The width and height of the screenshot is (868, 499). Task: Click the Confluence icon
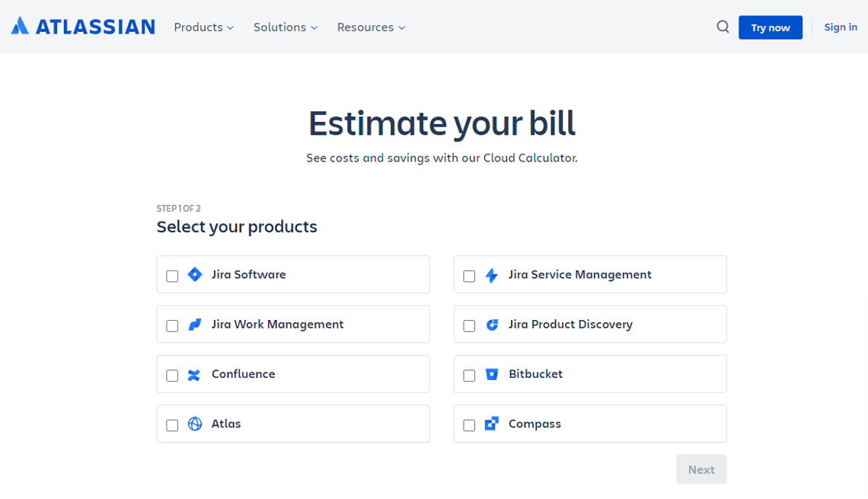point(195,374)
